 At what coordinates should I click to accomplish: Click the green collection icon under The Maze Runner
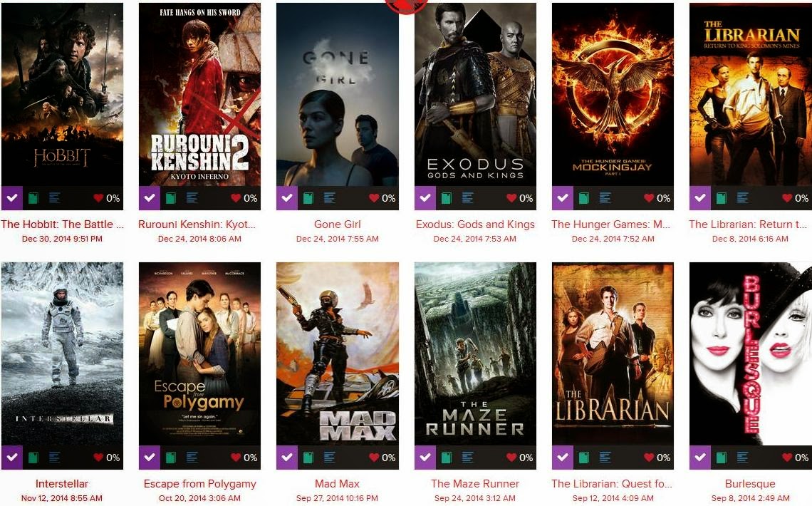(x=447, y=458)
